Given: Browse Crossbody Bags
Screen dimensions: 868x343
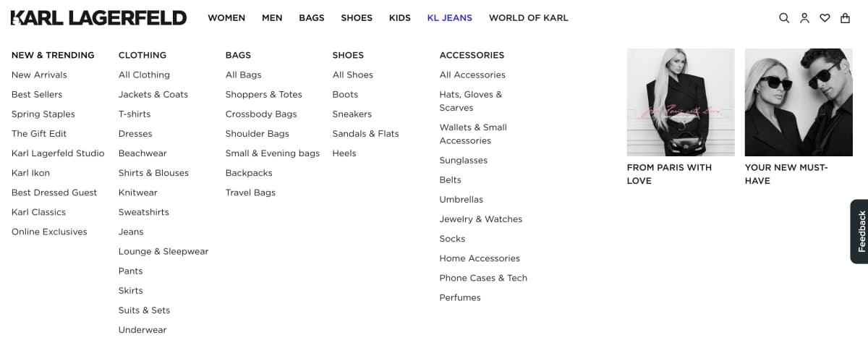Looking at the screenshot, I should 261,114.
